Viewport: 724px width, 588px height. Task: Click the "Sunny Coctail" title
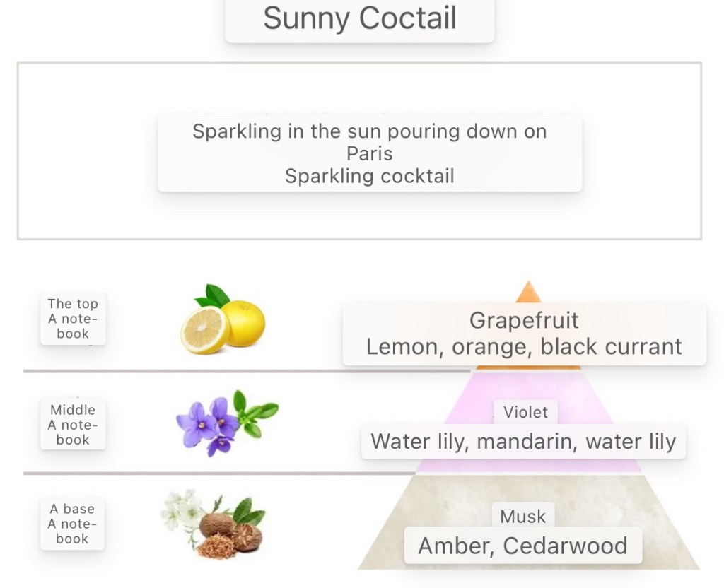tap(359, 19)
